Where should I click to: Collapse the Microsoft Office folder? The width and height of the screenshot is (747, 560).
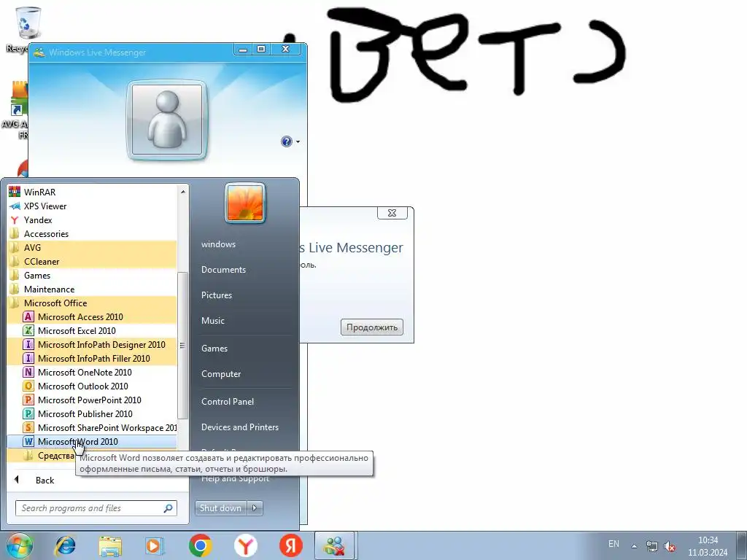pyautogui.click(x=91, y=303)
